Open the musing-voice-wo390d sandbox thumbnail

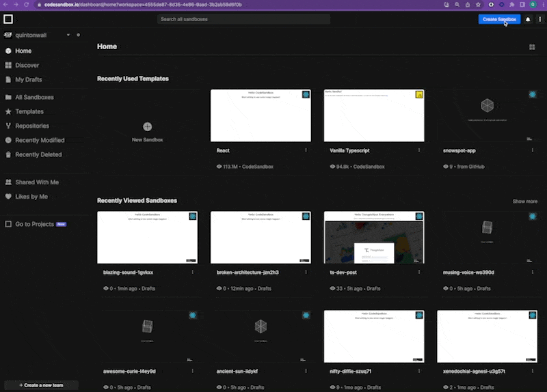pos(487,237)
